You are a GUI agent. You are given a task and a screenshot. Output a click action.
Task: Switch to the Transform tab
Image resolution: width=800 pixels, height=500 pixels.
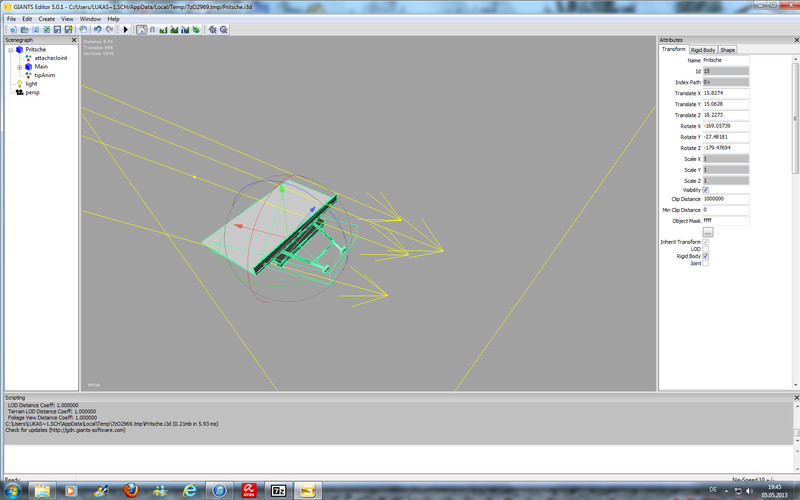click(x=673, y=49)
